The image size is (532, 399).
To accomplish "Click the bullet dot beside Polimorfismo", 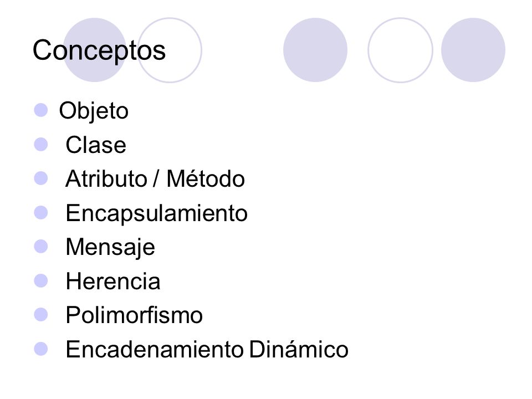I will (x=41, y=315).
